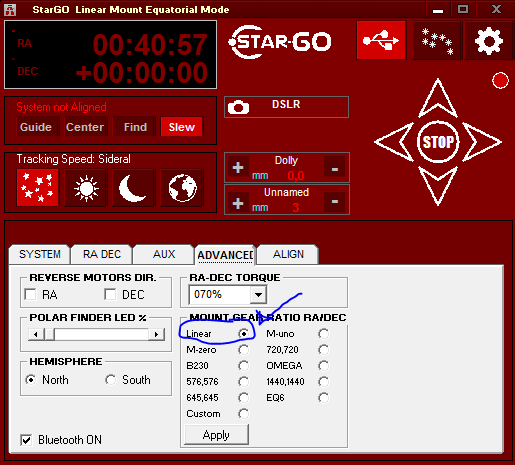
Task: Choose Find speed button
Action: 135,127
